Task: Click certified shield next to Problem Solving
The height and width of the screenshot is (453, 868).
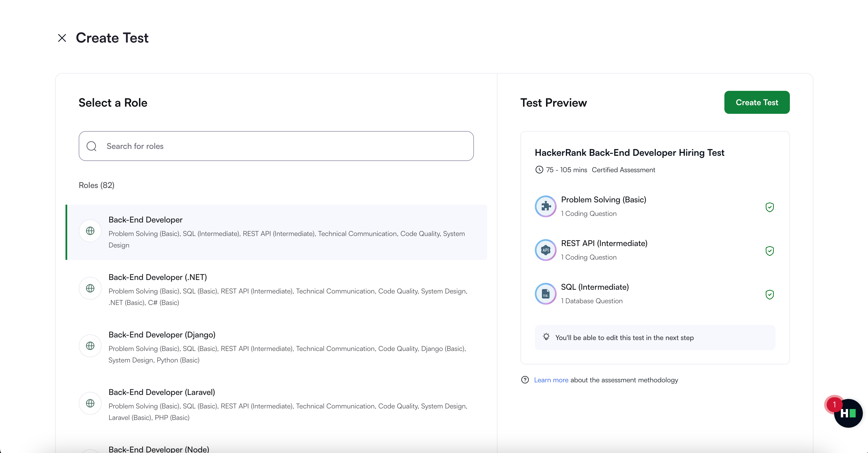Action: [x=769, y=207]
